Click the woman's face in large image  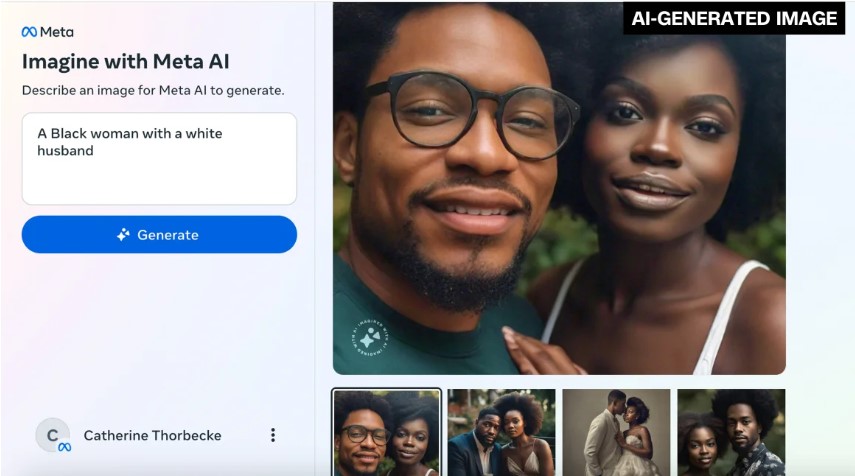654,147
